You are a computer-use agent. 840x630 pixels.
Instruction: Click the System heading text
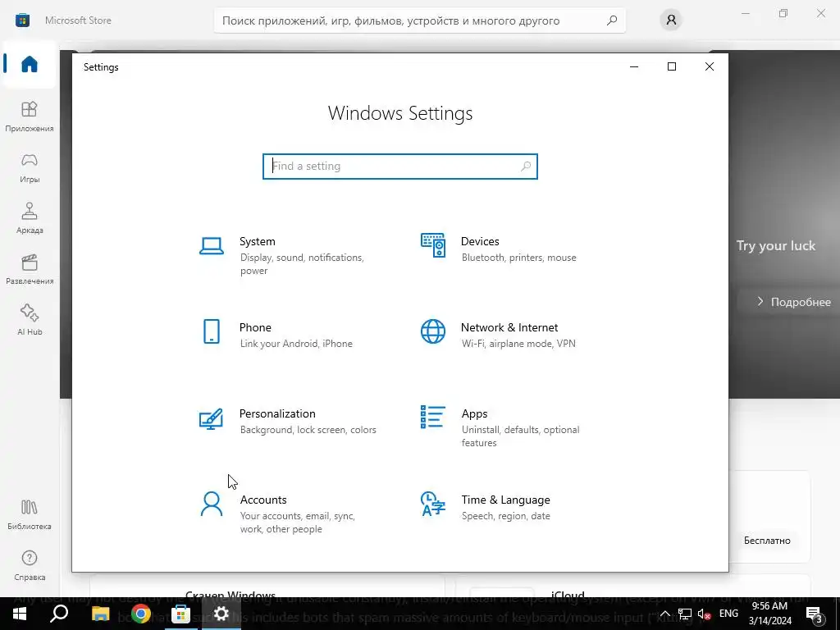point(257,242)
